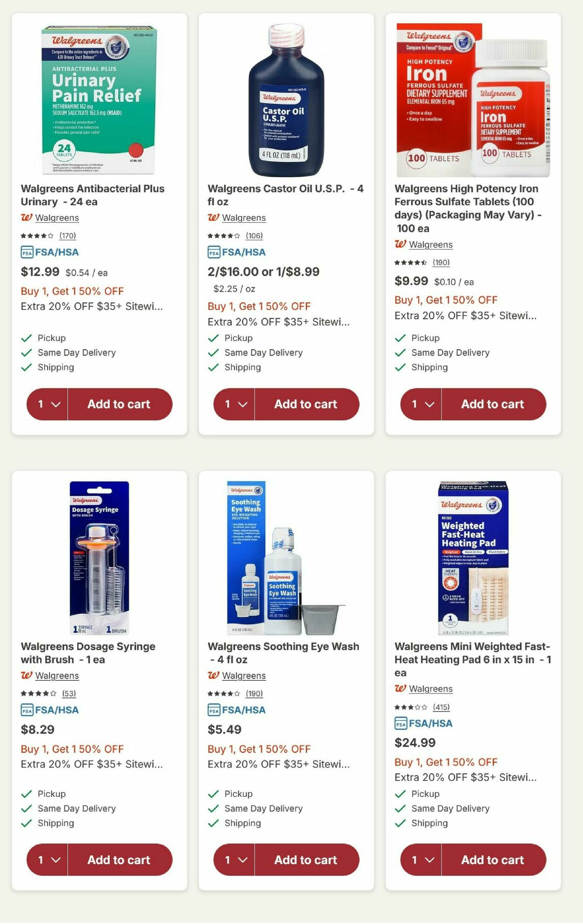Select the star rating for Mini Weighted Heating Pad
This screenshot has width=583, height=924.
point(412,707)
